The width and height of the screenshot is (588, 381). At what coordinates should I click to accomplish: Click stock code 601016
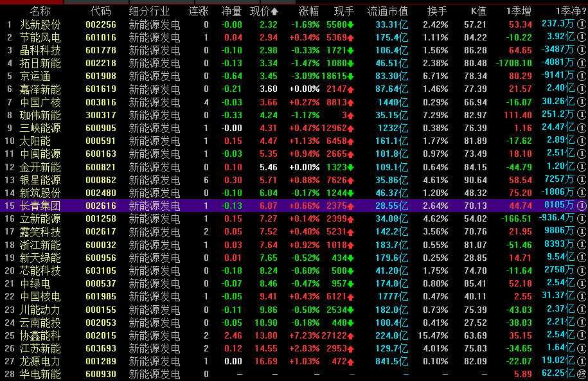pyautogui.click(x=101, y=37)
